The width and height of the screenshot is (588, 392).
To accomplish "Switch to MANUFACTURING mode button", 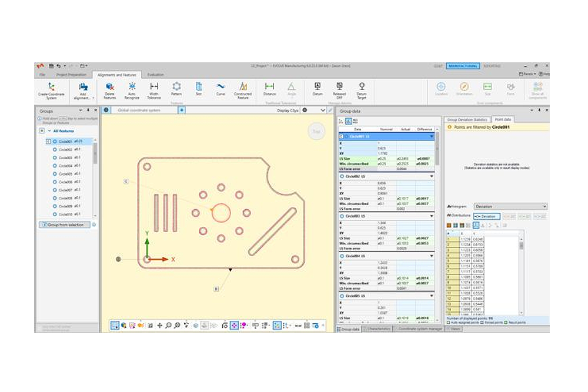I will [462, 66].
